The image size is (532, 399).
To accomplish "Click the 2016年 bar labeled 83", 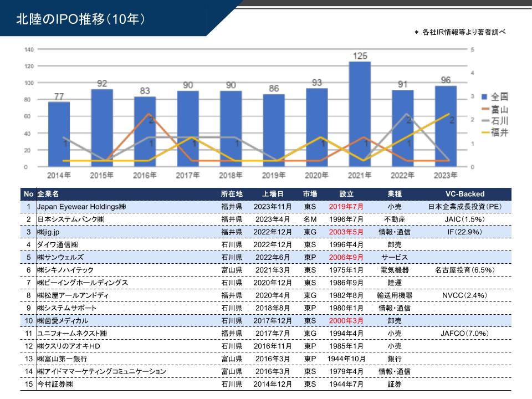I will (145, 132).
